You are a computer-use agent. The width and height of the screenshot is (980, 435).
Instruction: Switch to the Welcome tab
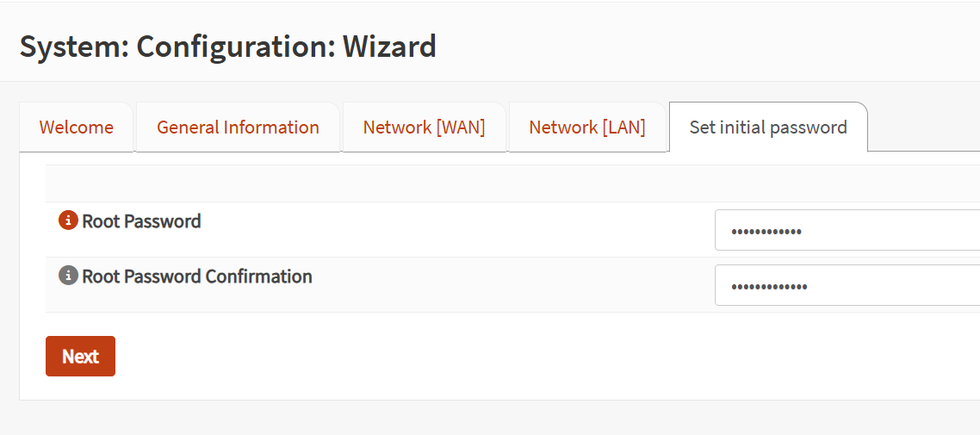click(x=76, y=127)
